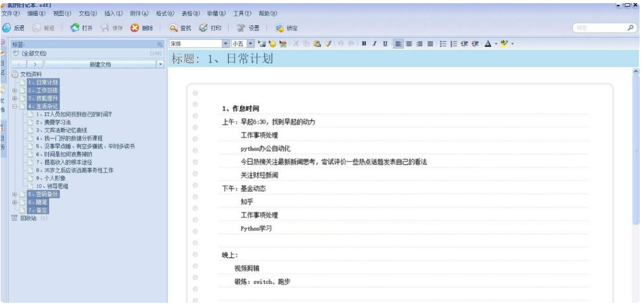Toggle underline formatting
The image size is (644, 306).
(x=385, y=44)
